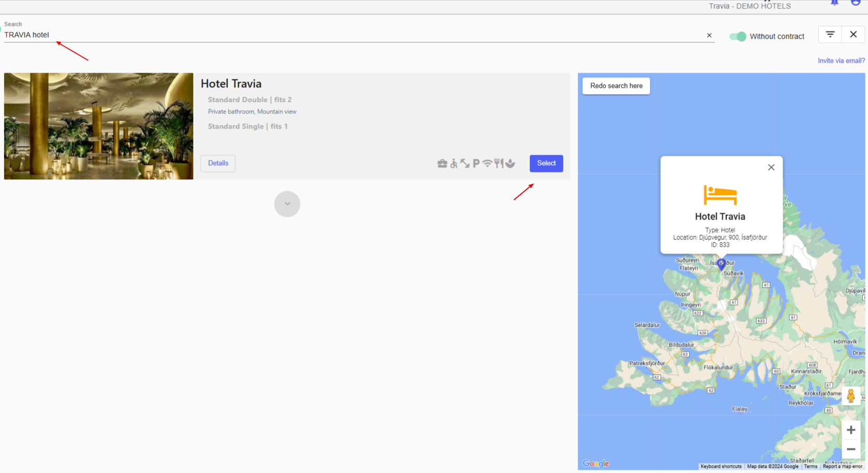This screenshot has height=473, width=868.
Task: Click the orange bed icon in map popup
Action: click(x=720, y=195)
